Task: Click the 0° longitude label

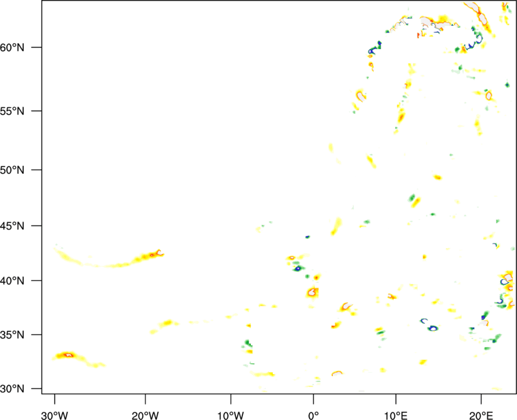Action: [x=313, y=415]
